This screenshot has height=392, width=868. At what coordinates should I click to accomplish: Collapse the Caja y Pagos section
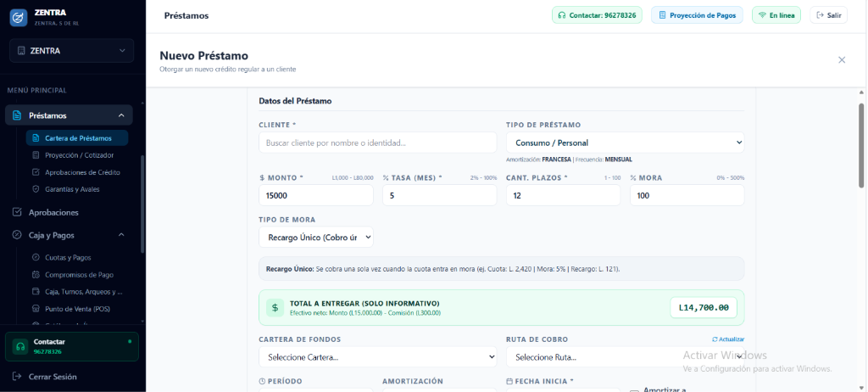click(x=121, y=235)
